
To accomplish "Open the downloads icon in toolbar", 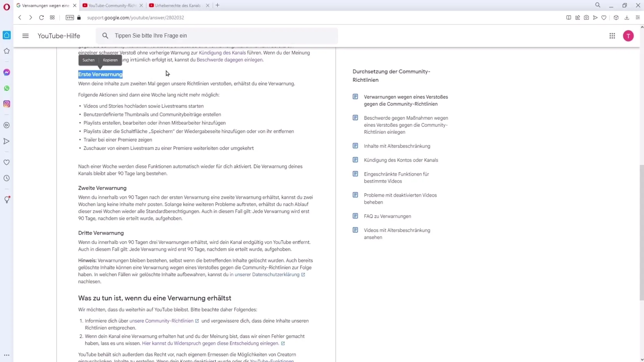I will click(x=627, y=17).
